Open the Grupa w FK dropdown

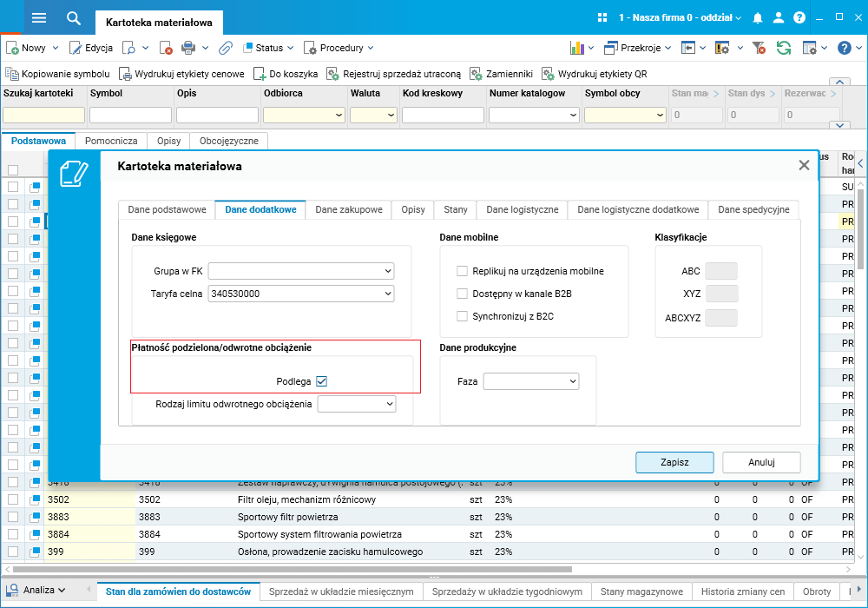tap(387, 271)
